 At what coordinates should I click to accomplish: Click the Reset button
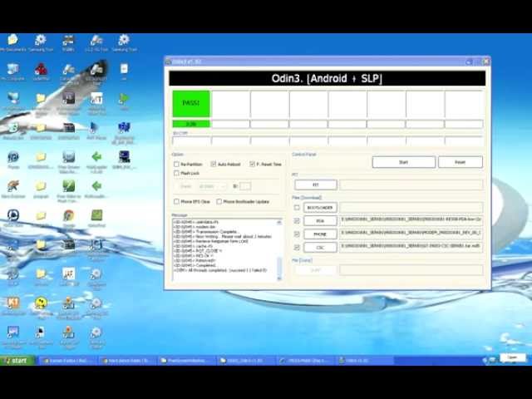point(461,162)
